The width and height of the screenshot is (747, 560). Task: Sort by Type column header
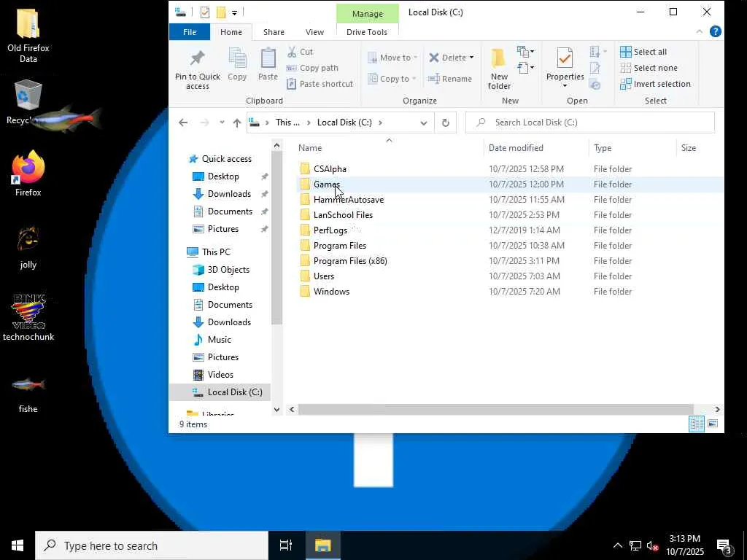click(x=632, y=147)
